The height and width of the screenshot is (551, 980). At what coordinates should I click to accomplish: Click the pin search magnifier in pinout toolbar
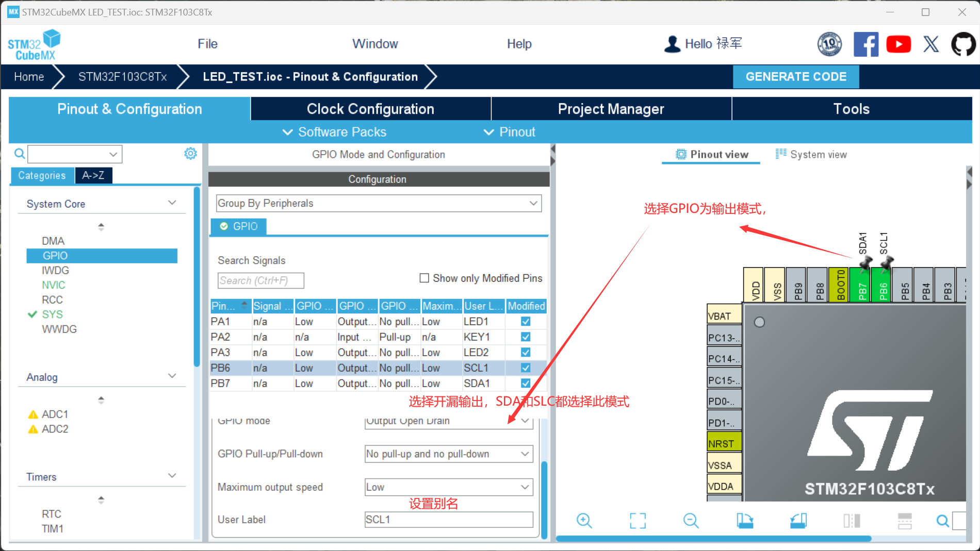click(942, 521)
